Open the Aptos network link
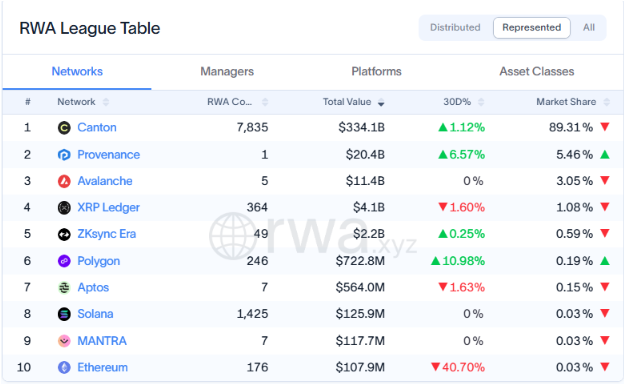This screenshot has width=625, height=385. 93,287
